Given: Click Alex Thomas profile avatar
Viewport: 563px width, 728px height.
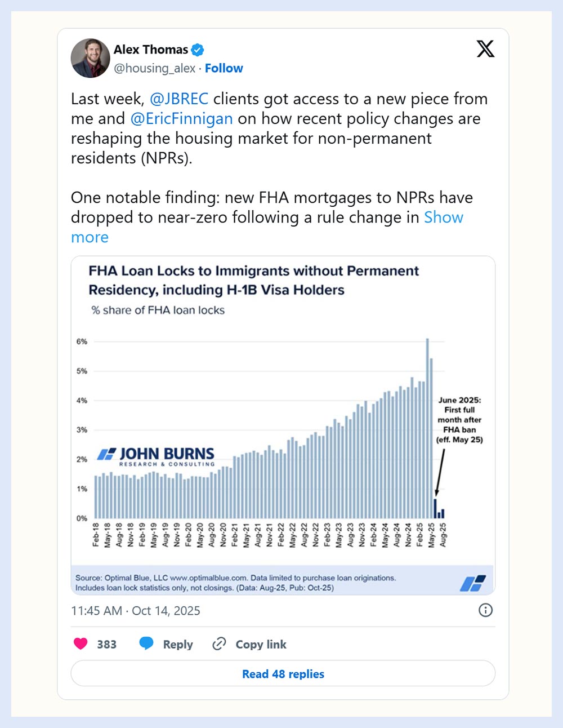Looking at the screenshot, I should click(x=90, y=58).
